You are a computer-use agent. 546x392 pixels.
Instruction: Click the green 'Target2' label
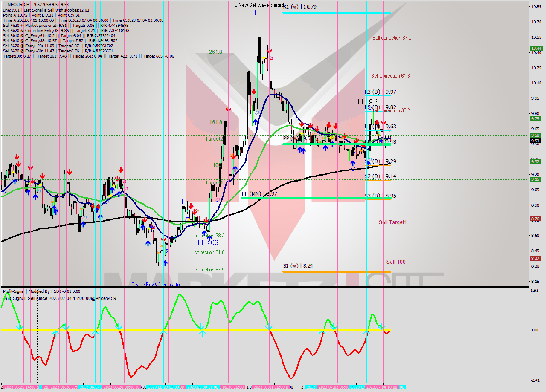[x=214, y=139]
